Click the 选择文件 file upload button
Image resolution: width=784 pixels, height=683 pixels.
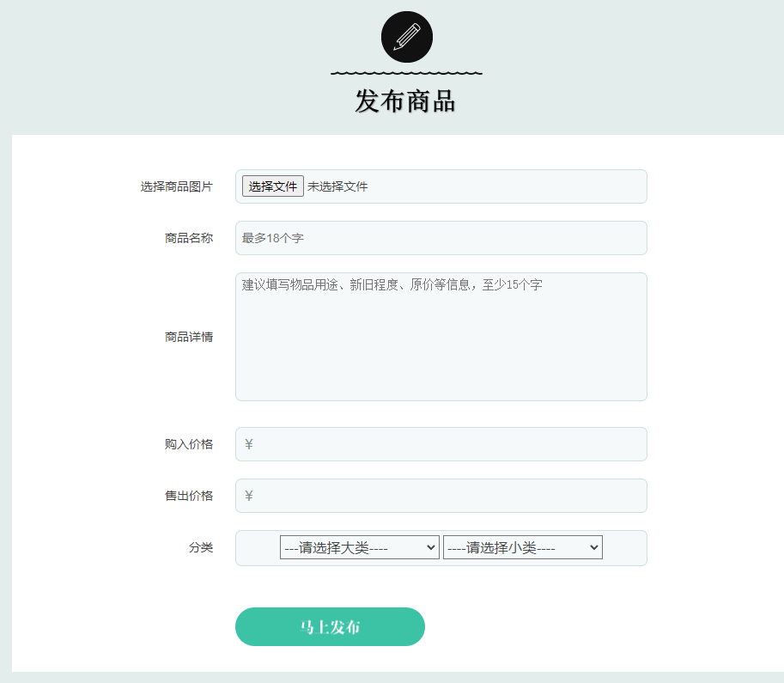point(271,186)
